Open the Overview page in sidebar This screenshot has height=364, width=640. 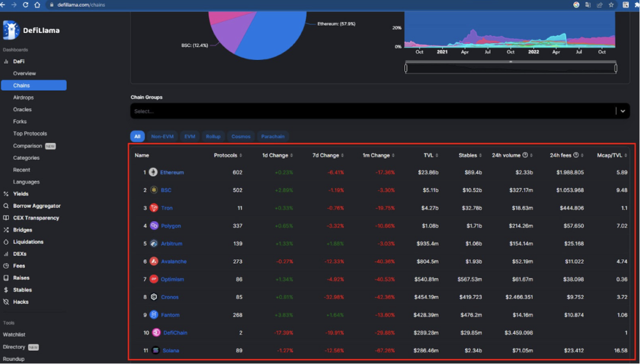tap(24, 74)
